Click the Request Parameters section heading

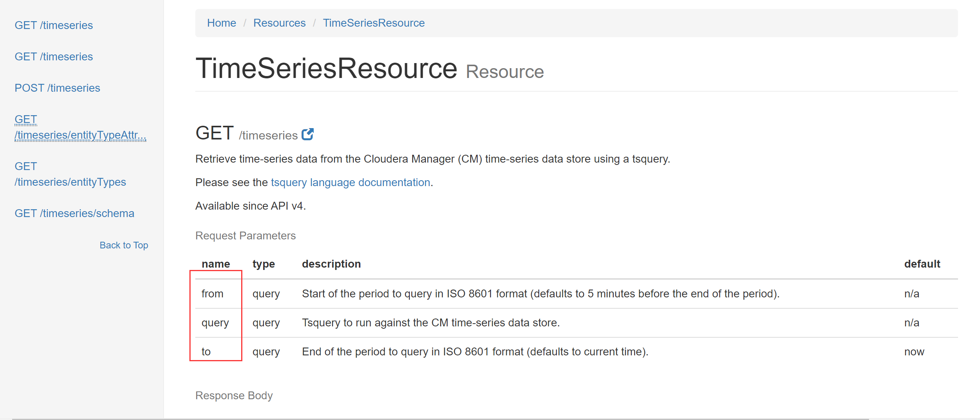(x=245, y=235)
